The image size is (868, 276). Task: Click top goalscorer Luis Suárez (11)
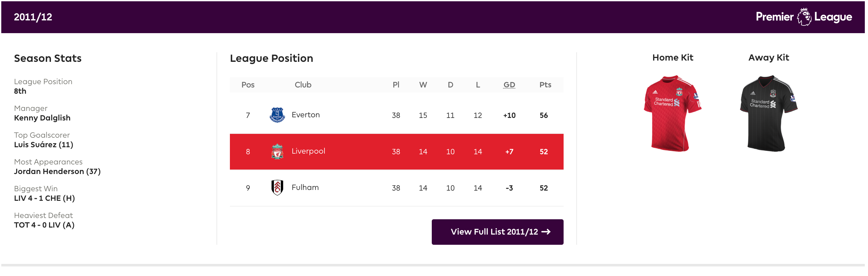(44, 145)
